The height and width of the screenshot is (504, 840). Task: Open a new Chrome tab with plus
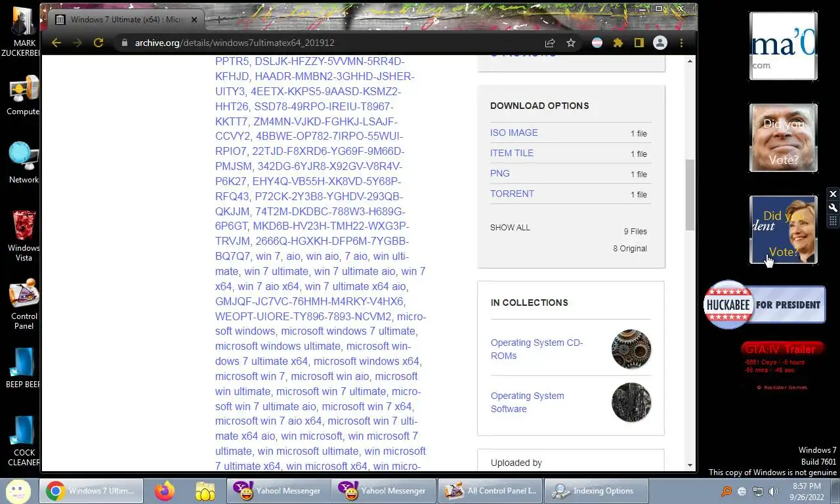coord(219,20)
